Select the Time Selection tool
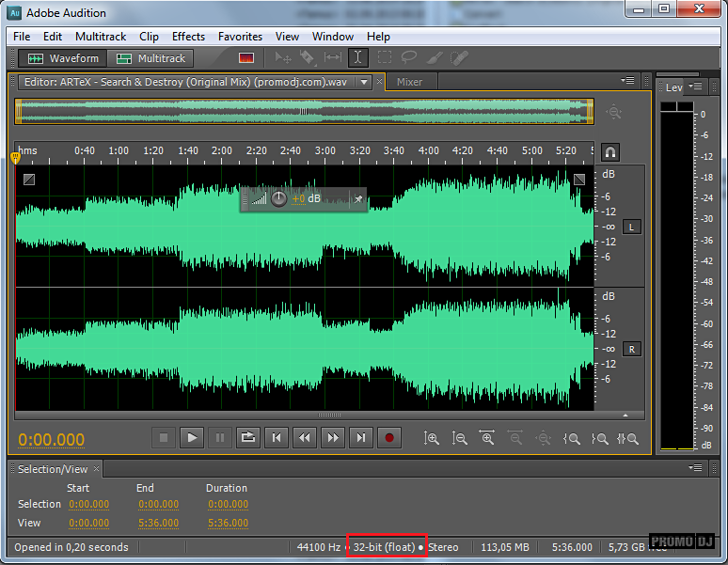This screenshot has height=565, width=728. (x=358, y=58)
